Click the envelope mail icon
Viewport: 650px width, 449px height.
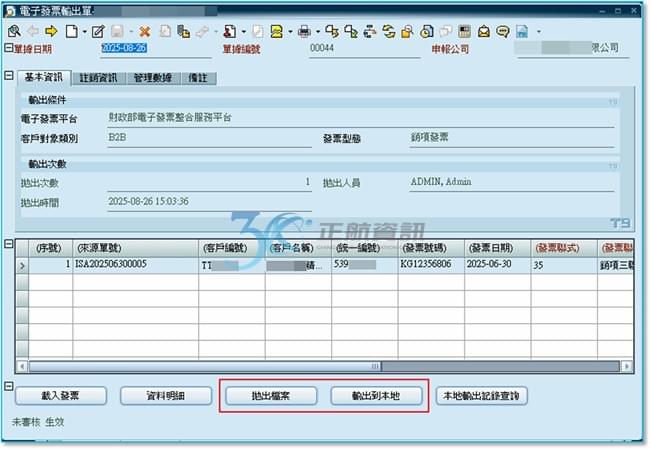(x=484, y=31)
